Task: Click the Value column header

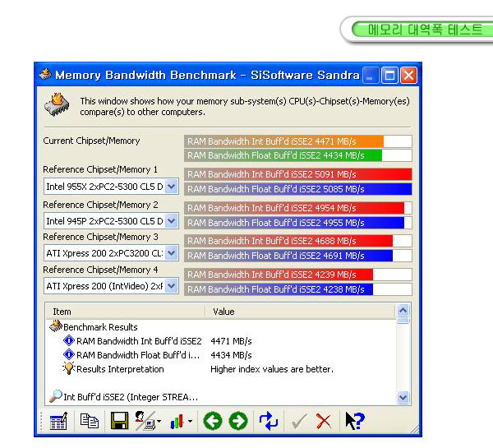Action: pyautogui.click(x=300, y=312)
